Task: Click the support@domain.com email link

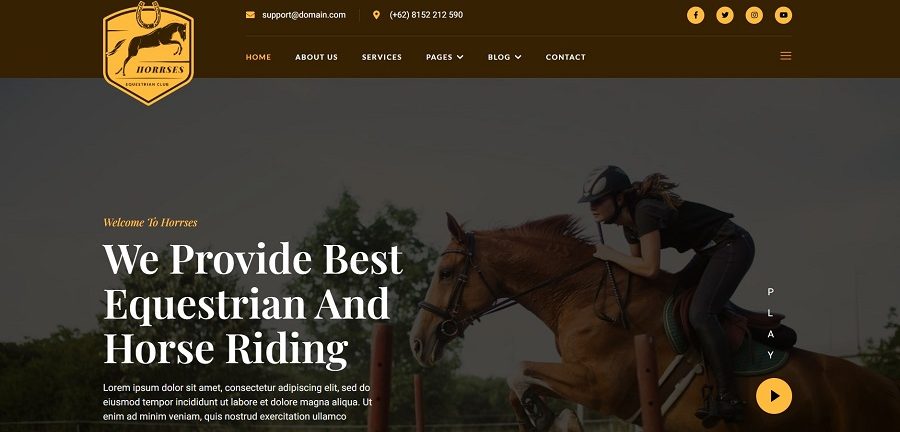Action: [304, 15]
